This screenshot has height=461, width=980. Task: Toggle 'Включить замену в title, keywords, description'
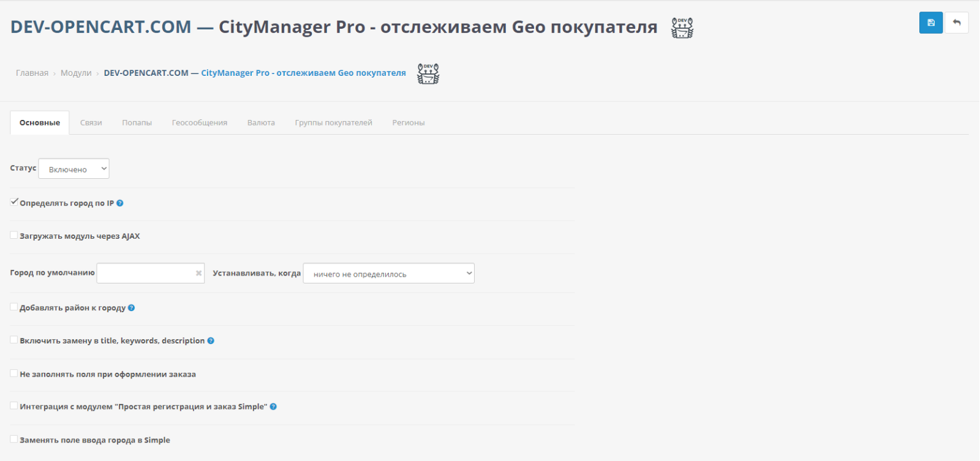(14, 340)
